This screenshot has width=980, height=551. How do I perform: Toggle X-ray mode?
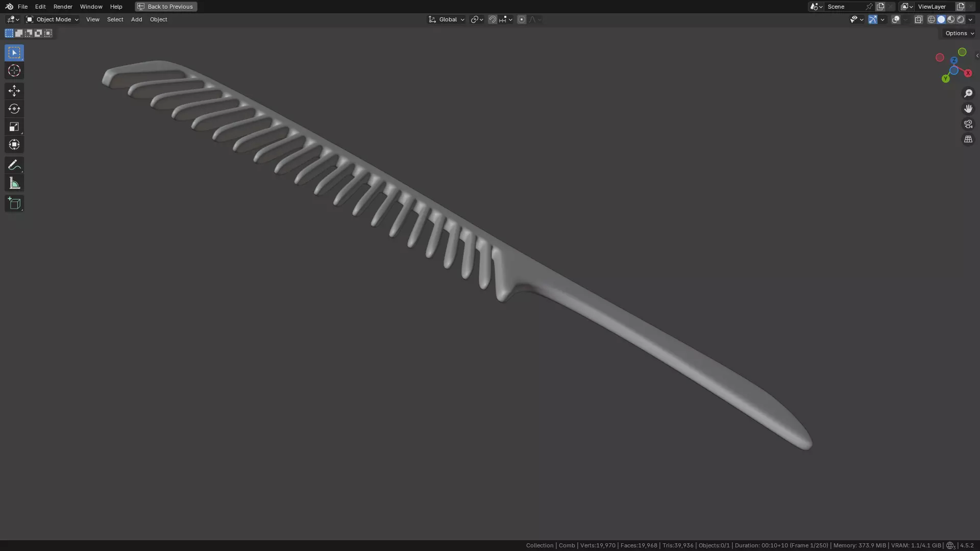[x=919, y=19]
